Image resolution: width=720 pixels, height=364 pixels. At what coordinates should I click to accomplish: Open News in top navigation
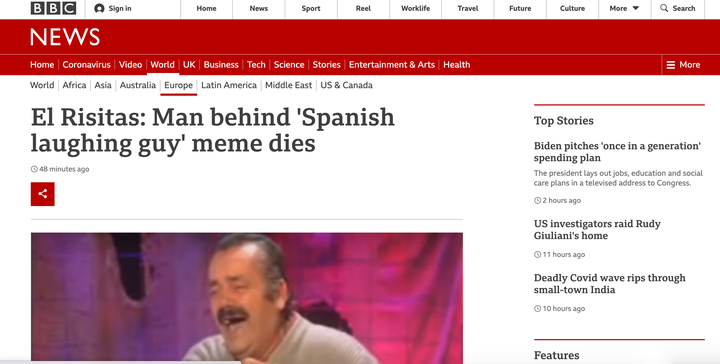[x=259, y=8]
